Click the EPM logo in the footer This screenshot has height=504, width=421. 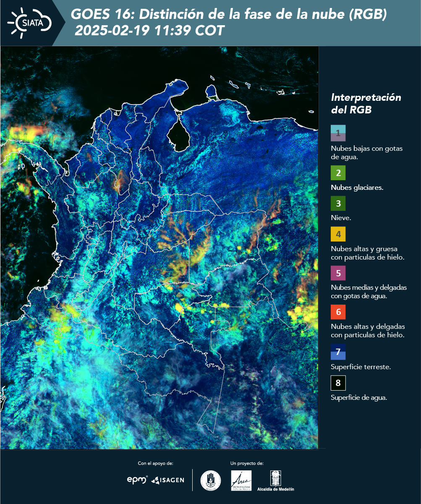tap(137, 479)
